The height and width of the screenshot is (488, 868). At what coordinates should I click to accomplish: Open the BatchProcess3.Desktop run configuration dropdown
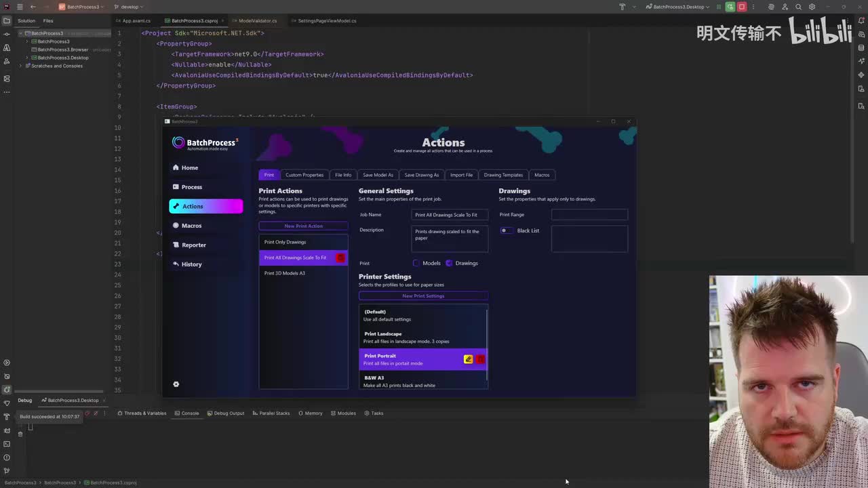tap(677, 7)
